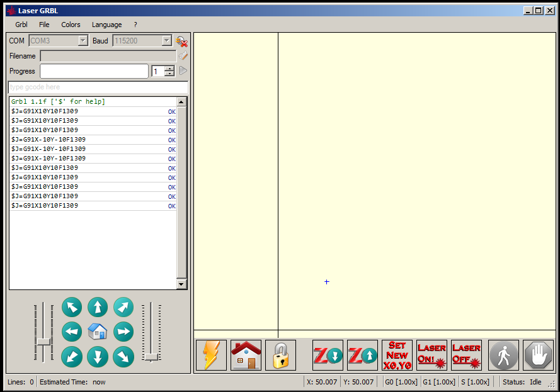Viewport: 560px width, 392px height.
Task: Open the Baud rate dropdown
Action: point(167,41)
